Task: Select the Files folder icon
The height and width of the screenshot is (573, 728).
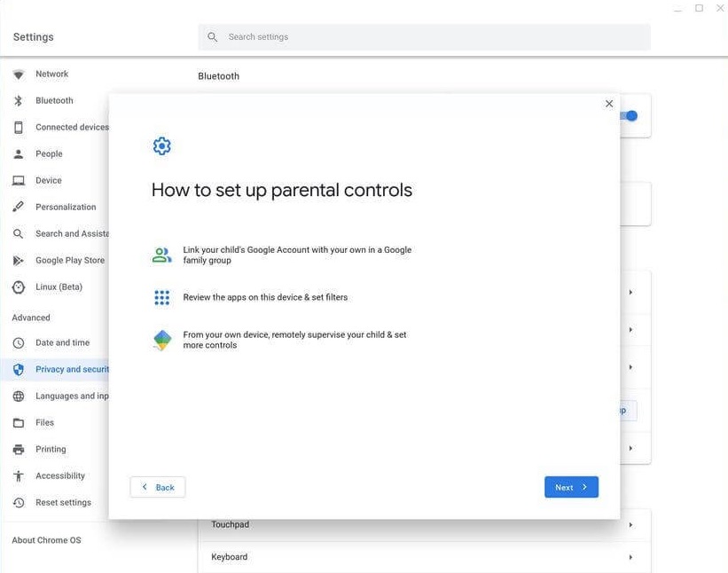Action: 18,422
